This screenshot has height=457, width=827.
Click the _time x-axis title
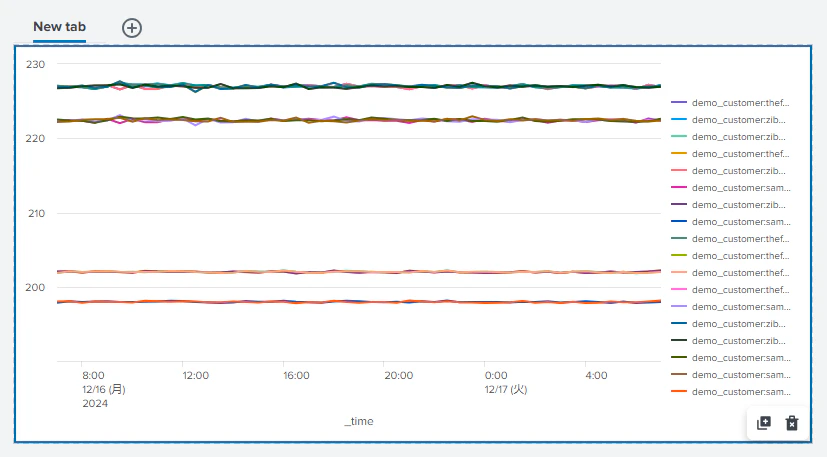pos(359,421)
